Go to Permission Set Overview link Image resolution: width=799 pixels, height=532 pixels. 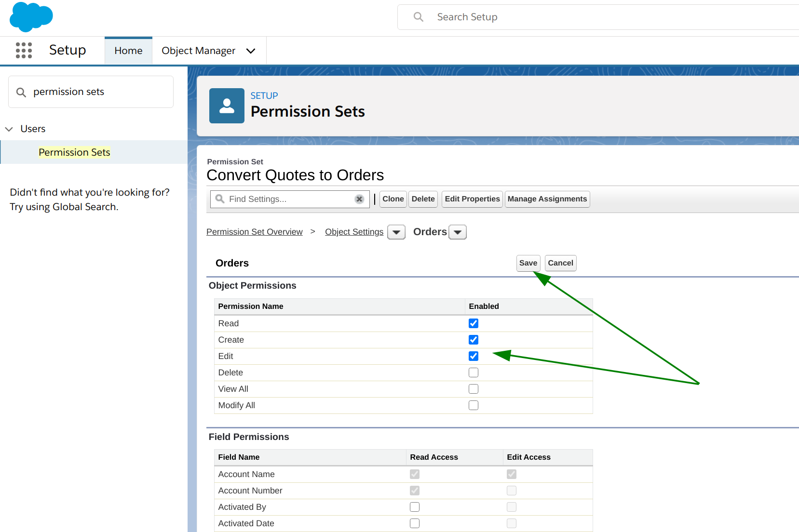tap(255, 232)
